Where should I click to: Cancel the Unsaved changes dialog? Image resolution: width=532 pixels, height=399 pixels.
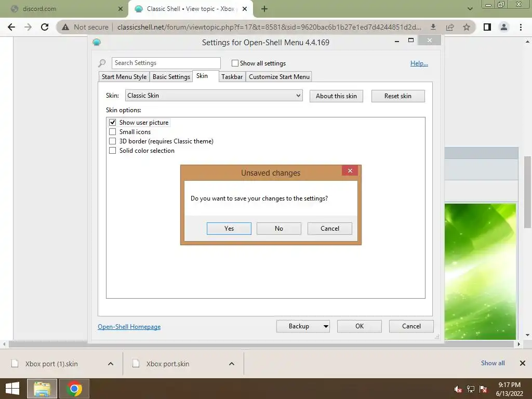[x=330, y=229]
